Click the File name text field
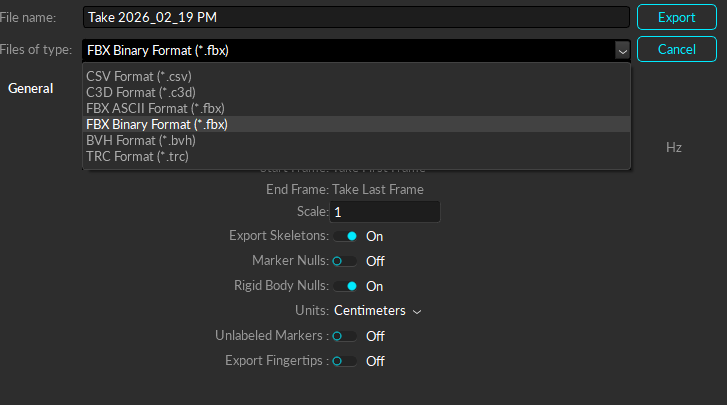The height and width of the screenshot is (405, 727). [x=356, y=17]
